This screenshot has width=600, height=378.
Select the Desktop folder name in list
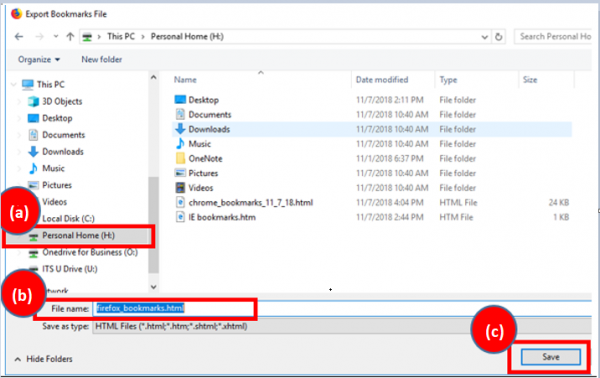point(204,100)
